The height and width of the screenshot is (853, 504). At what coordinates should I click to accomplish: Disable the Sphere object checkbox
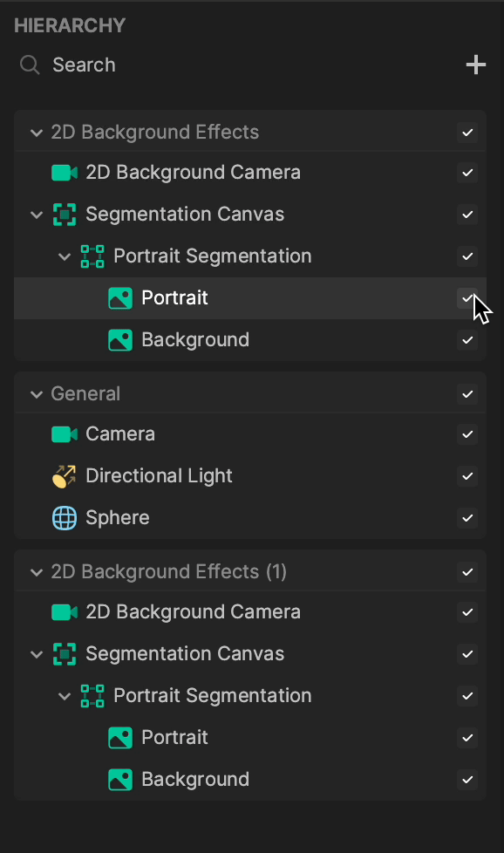[467, 518]
